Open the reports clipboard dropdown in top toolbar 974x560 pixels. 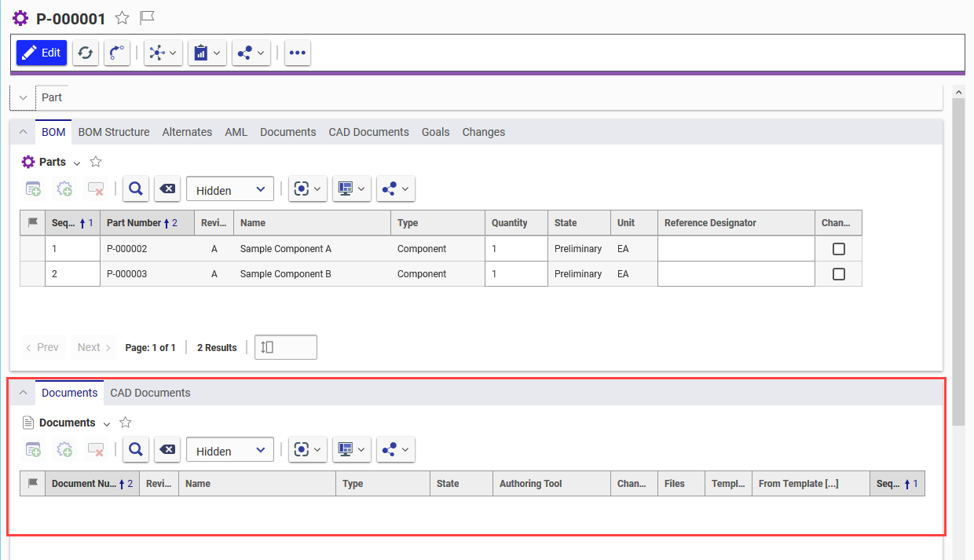coord(207,53)
